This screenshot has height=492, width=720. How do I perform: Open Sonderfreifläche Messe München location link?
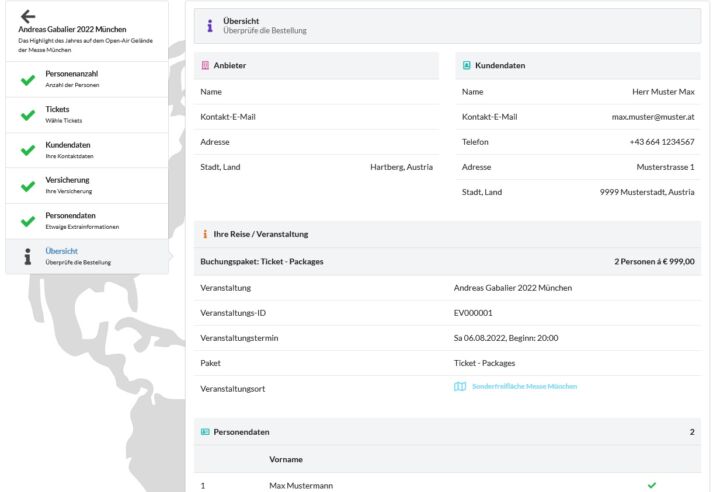point(524,386)
